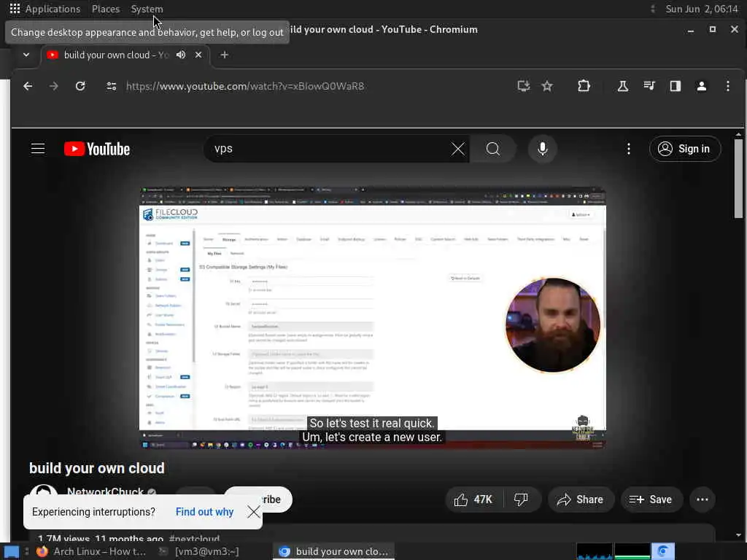Open Chrome Labs flask icon
Viewport: 747px width, 560px height.
[623, 86]
